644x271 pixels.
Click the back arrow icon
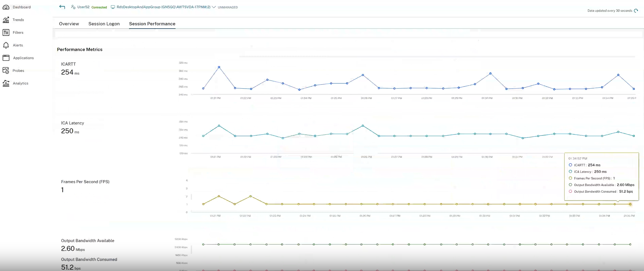click(62, 7)
